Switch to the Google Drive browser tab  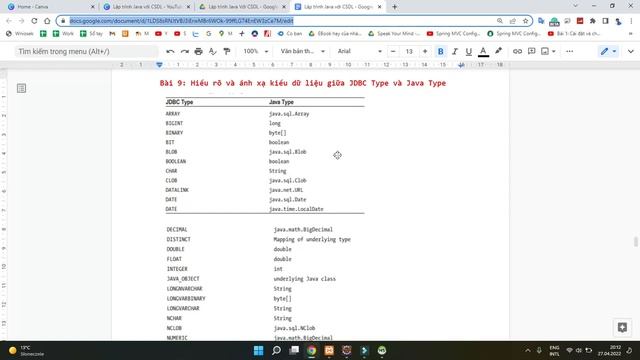click(x=242, y=7)
